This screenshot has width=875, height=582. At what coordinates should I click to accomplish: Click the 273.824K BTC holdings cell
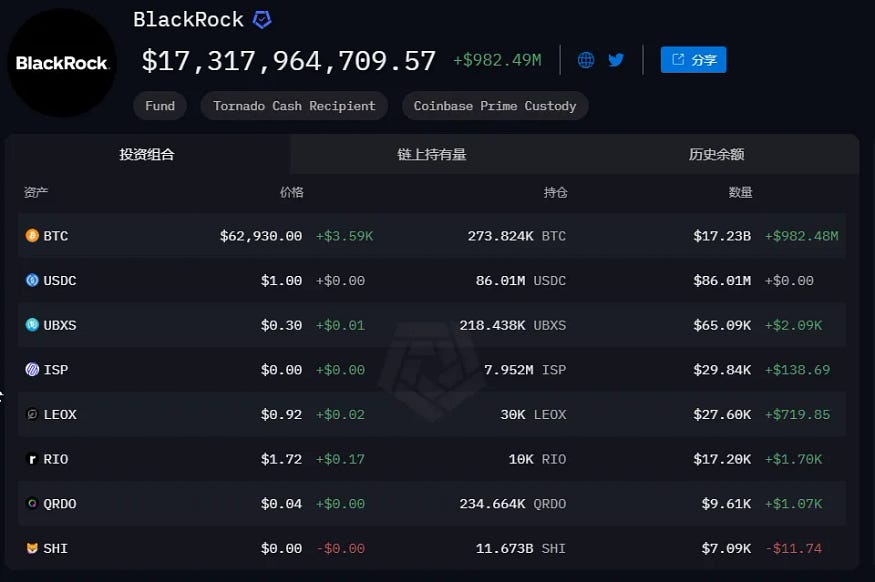pyautogui.click(x=517, y=236)
